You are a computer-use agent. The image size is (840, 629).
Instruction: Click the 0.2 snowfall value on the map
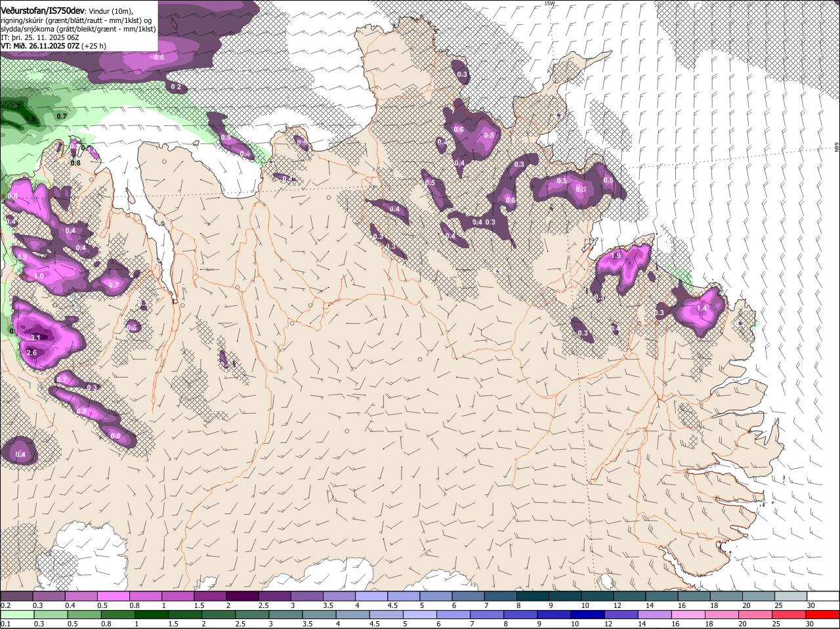175,87
